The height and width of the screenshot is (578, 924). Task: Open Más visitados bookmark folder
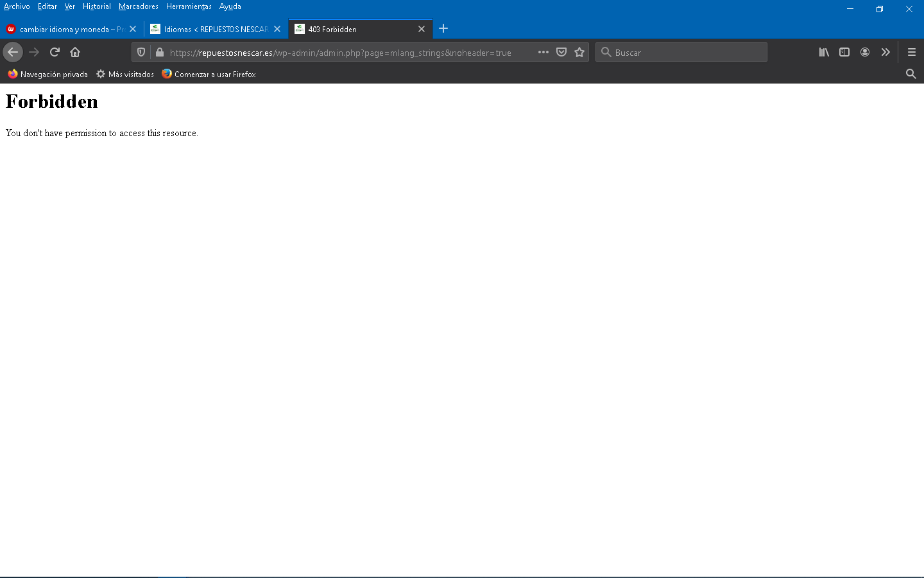pyautogui.click(x=125, y=74)
